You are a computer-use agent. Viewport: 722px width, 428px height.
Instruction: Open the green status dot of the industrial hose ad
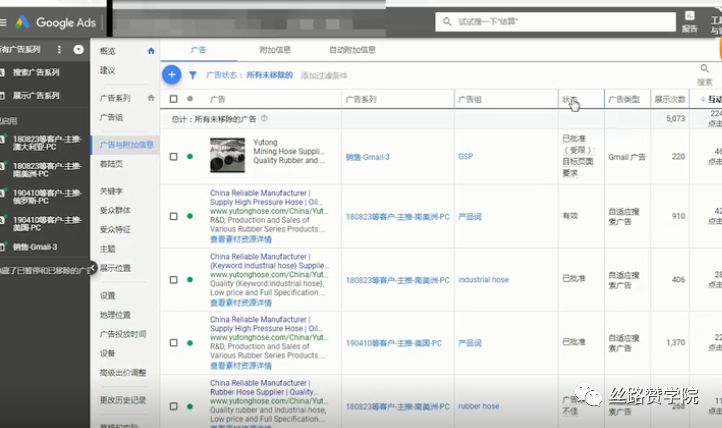coord(190,279)
